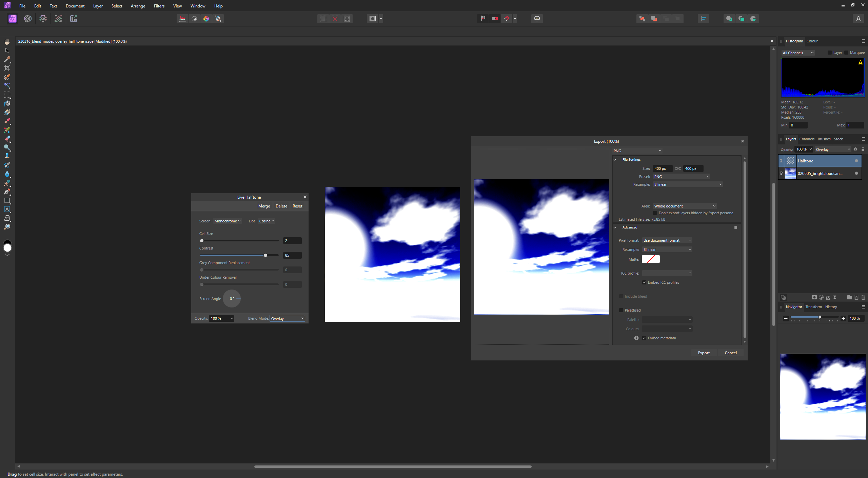This screenshot has width=868, height=478.
Task: Switch to the Channels tab
Action: point(807,139)
